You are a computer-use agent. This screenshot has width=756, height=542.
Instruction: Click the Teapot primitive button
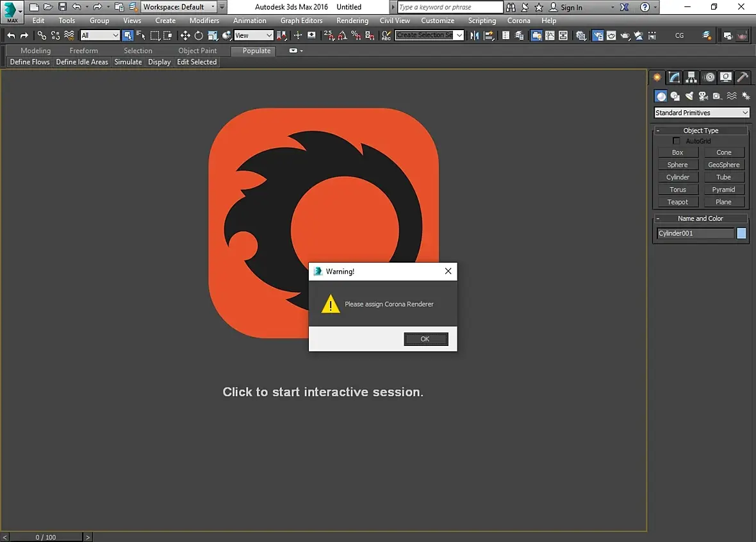click(677, 202)
